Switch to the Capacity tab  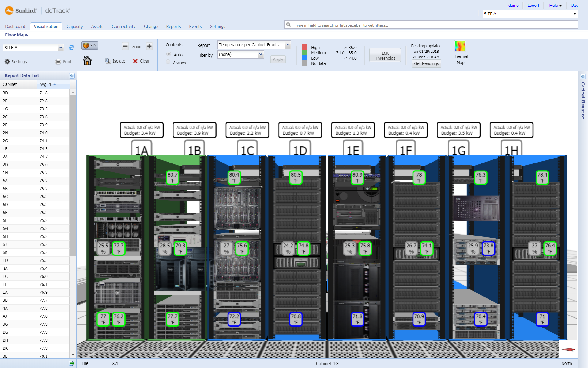tap(74, 26)
